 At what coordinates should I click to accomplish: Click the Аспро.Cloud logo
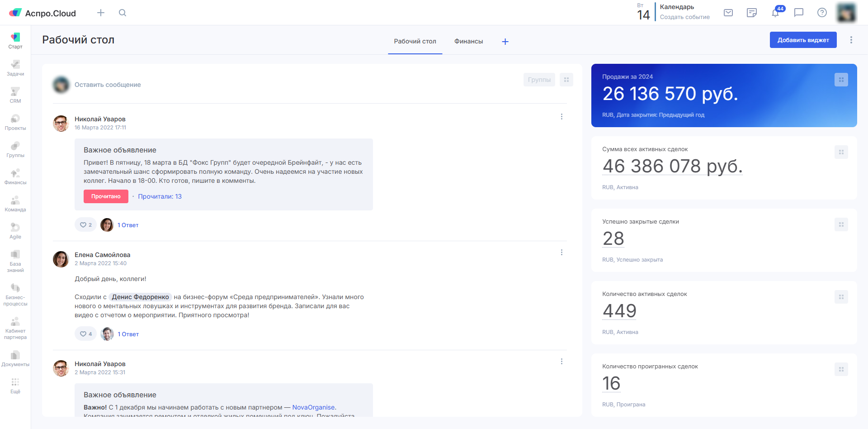pos(42,13)
